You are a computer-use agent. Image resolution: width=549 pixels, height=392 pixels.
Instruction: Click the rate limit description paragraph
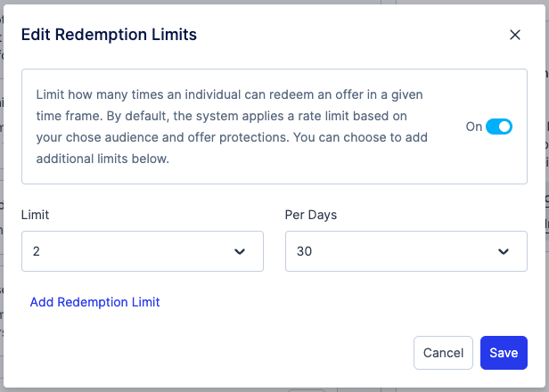(x=232, y=127)
